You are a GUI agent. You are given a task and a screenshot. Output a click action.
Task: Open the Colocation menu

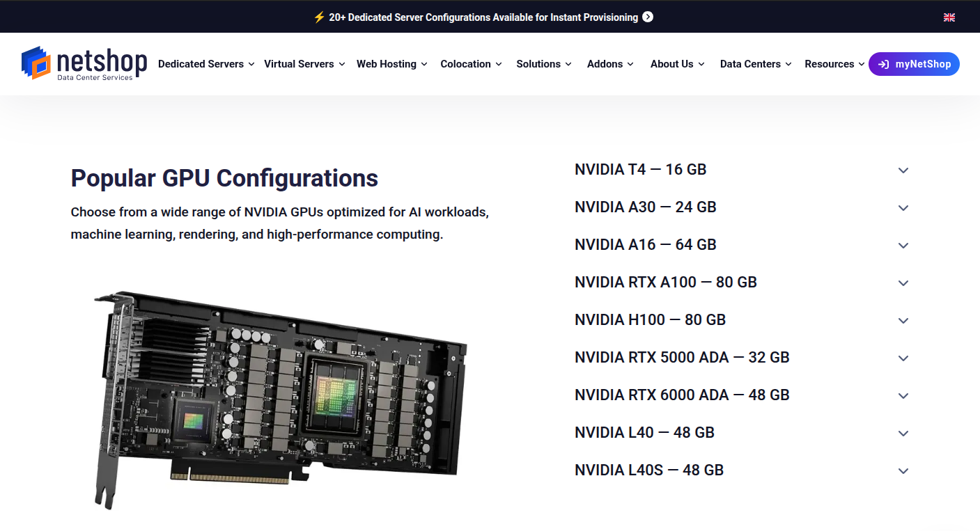tap(466, 63)
